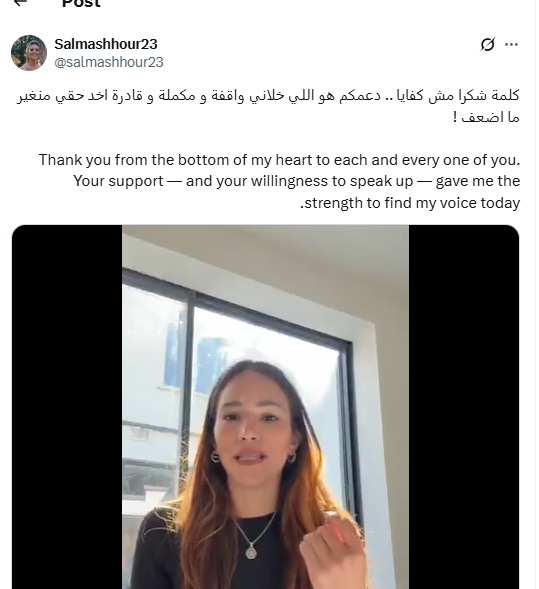
Task: Click the Arabic line ending with an exclamation mark
Action: pyautogui.click(x=486, y=117)
